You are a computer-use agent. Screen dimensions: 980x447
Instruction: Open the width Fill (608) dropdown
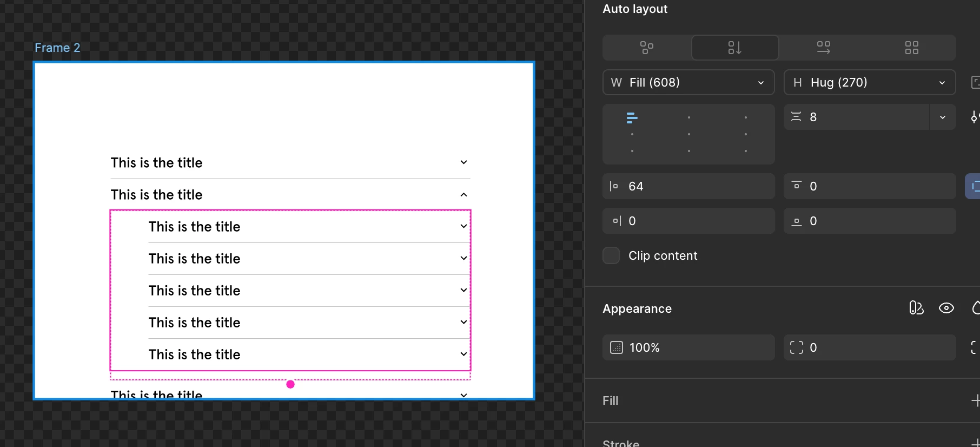(x=688, y=82)
